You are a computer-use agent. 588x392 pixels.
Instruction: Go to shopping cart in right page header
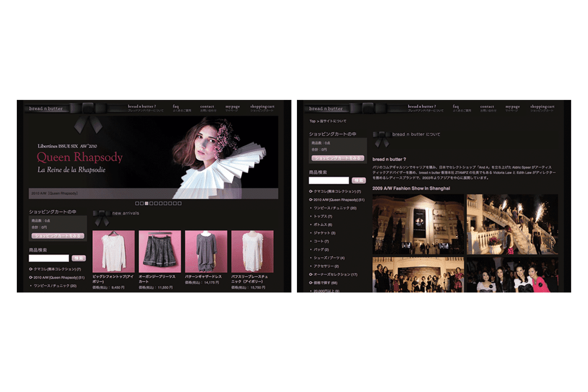click(542, 107)
